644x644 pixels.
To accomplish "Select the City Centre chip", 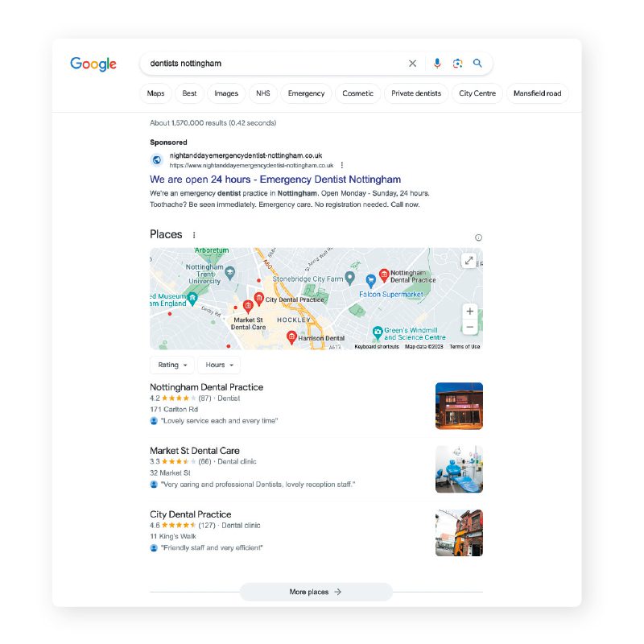I will click(x=477, y=93).
